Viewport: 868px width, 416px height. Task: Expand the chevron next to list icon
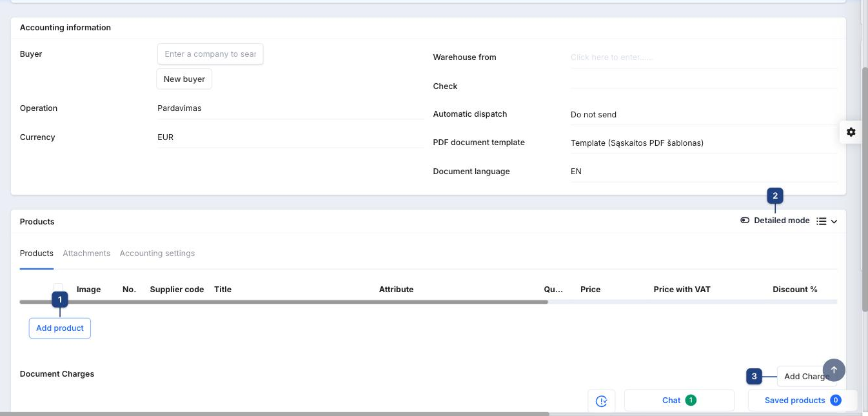pyautogui.click(x=834, y=221)
